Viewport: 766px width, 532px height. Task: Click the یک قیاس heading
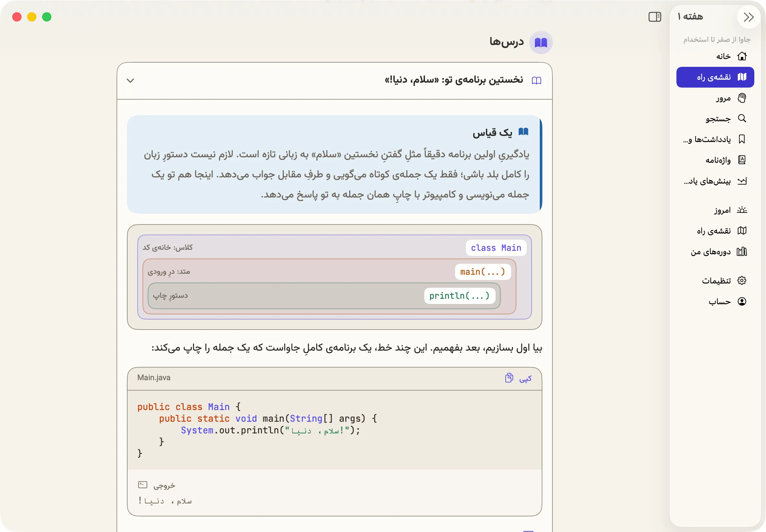point(492,133)
